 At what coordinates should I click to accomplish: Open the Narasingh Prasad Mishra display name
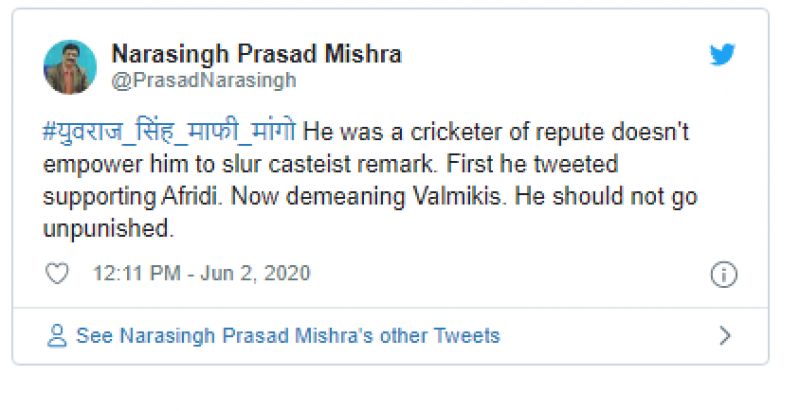[256, 54]
